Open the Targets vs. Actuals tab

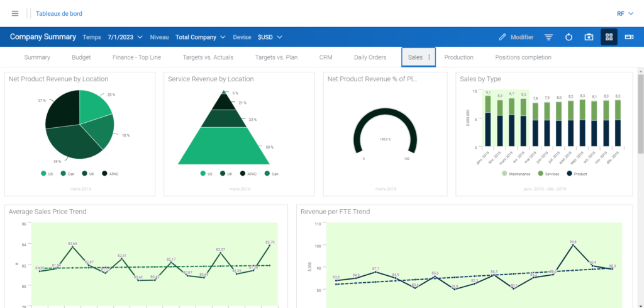coord(208,57)
